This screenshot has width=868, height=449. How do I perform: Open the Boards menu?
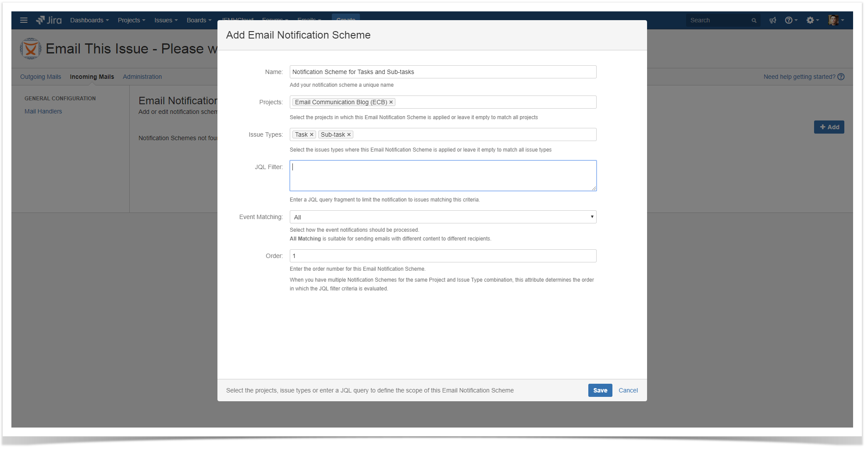(199, 20)
